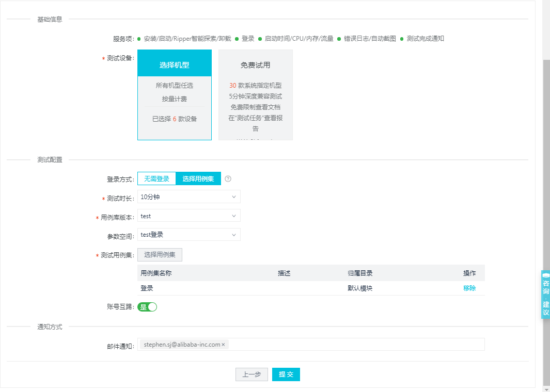Click the chevron arrow on the 测试时长 selector
The height and width of the screenshot is (392, 550).
235,197
